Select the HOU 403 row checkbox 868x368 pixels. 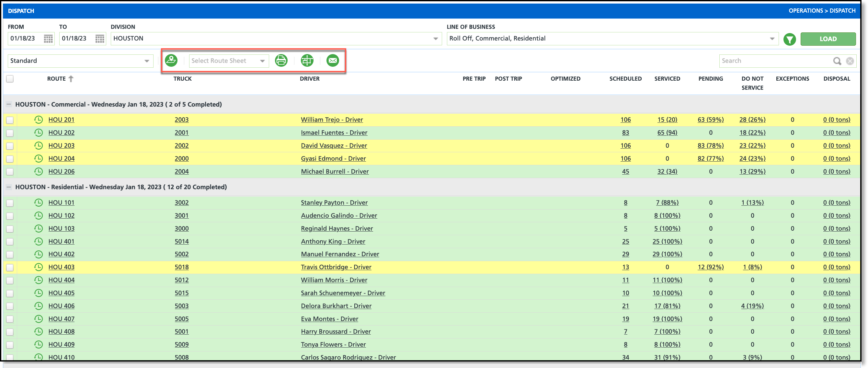(10, 268)
